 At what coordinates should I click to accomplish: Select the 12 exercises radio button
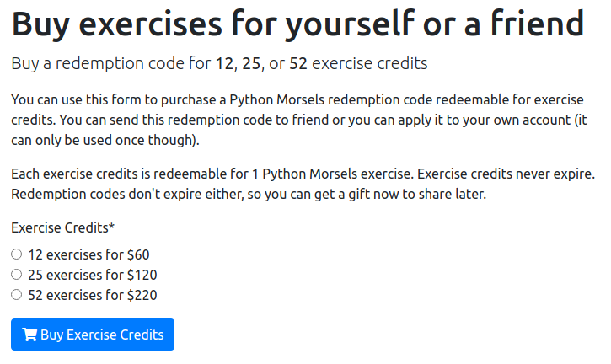(x=16, y=254)
